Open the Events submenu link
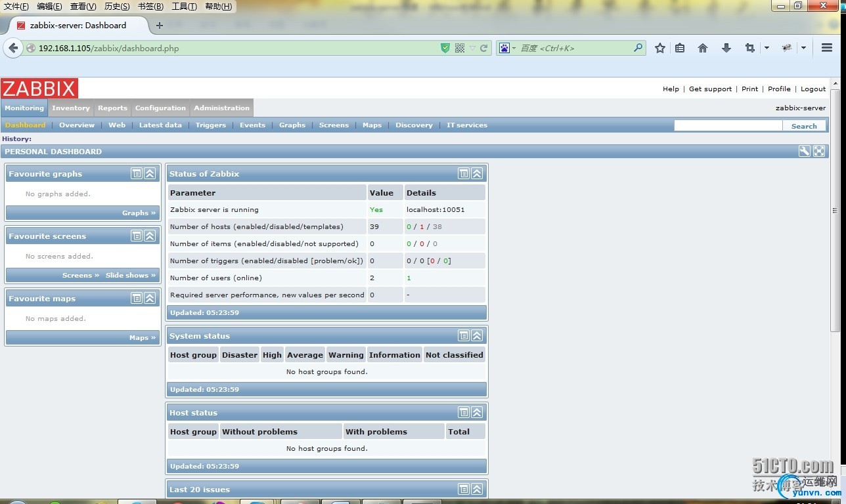Screen dimensions: 846x504 coord(253,125)
